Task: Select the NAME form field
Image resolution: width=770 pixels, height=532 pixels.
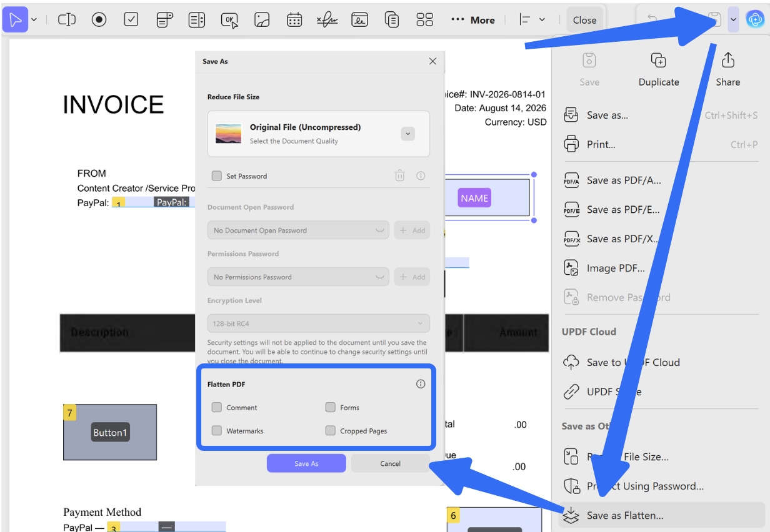Action: click(487, 197)
